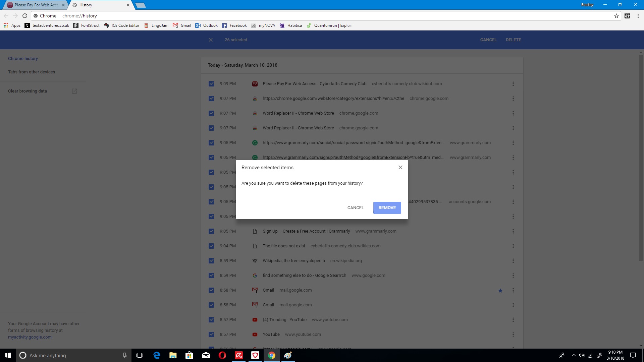Click the REMOVE button in the dialog
The image size is (644, 362).
coord(387,208)
